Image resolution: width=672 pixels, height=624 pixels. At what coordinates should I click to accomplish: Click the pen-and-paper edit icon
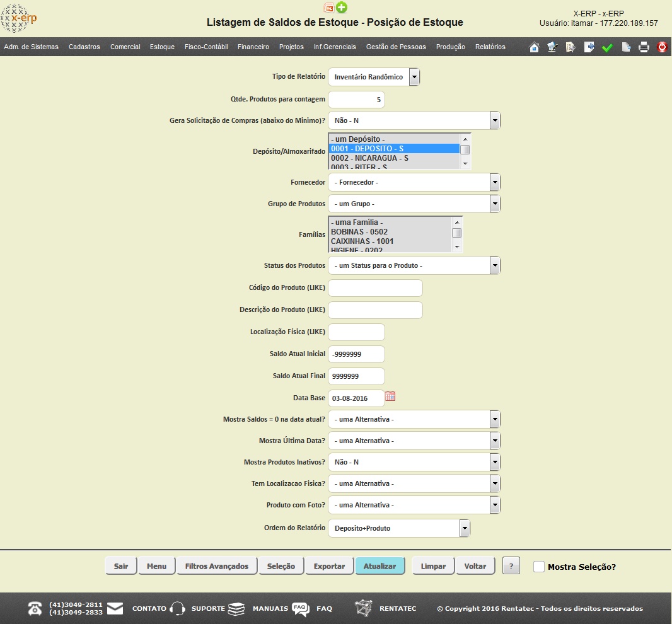click(552, 47)
